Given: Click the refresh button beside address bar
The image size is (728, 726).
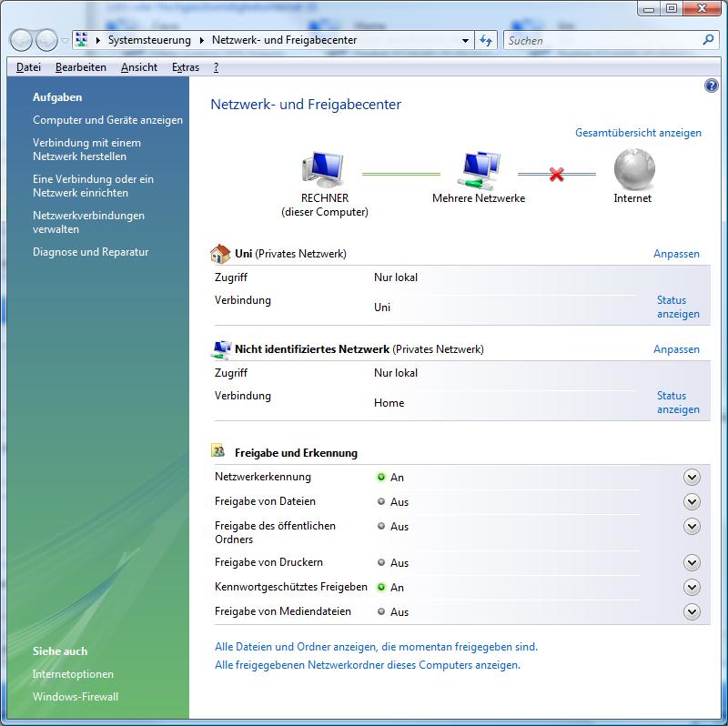Looking at the screenshot, I should click(x=486, y=40).
